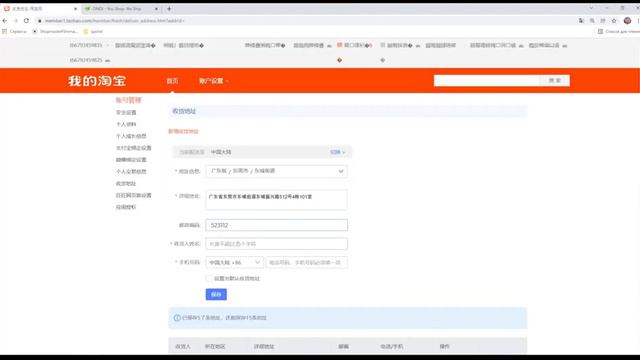Open a new browser tab with plus

[x=169, y=9]
